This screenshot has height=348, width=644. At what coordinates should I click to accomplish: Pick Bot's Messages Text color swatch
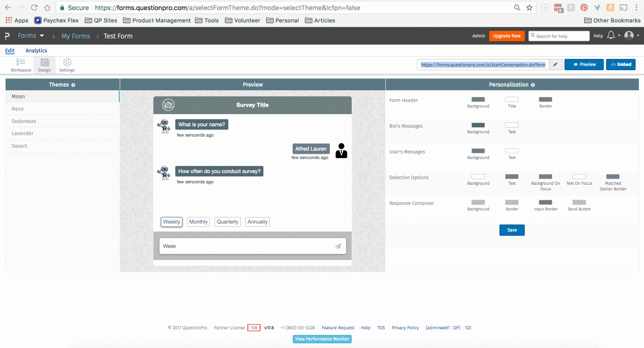pyautogui.click(x=512, y=125)
